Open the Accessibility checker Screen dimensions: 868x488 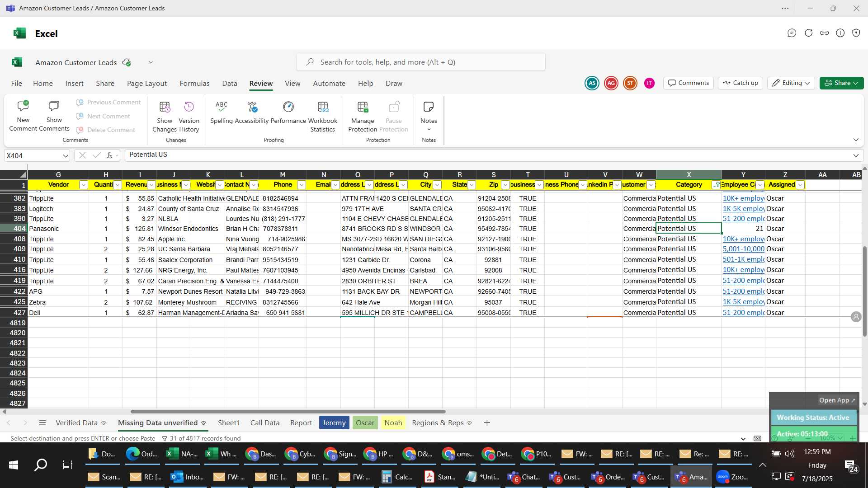click(x=252, y=112)
